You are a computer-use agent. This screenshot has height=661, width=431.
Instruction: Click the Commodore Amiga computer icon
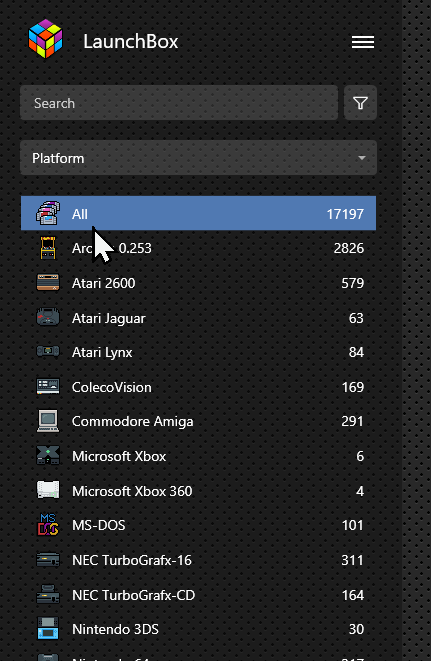click(48, 421)
